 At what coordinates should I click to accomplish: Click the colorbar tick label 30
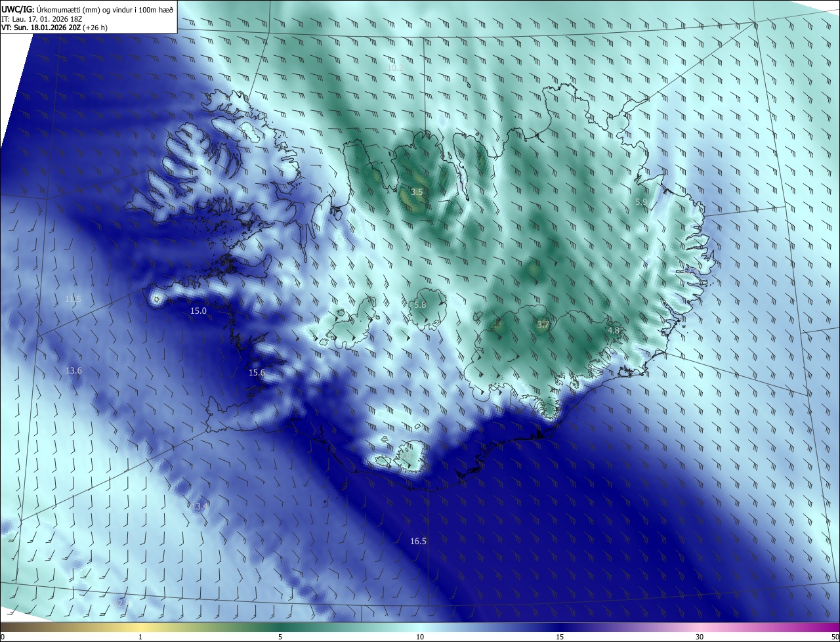pyautogui.click(x=700, y=637)
